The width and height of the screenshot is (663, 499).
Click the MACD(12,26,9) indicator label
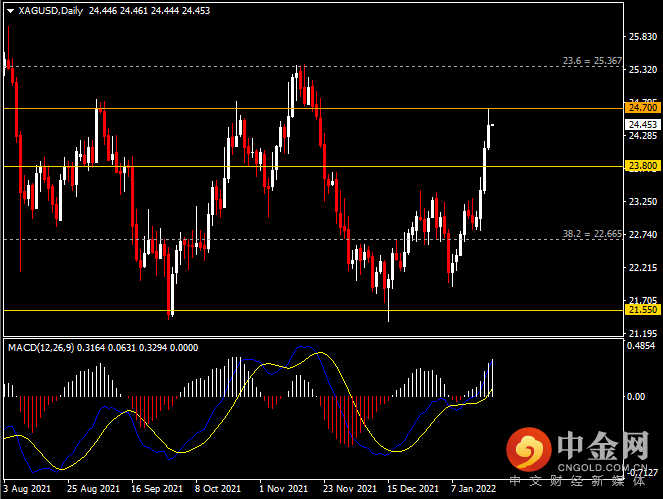coord(41,348)
